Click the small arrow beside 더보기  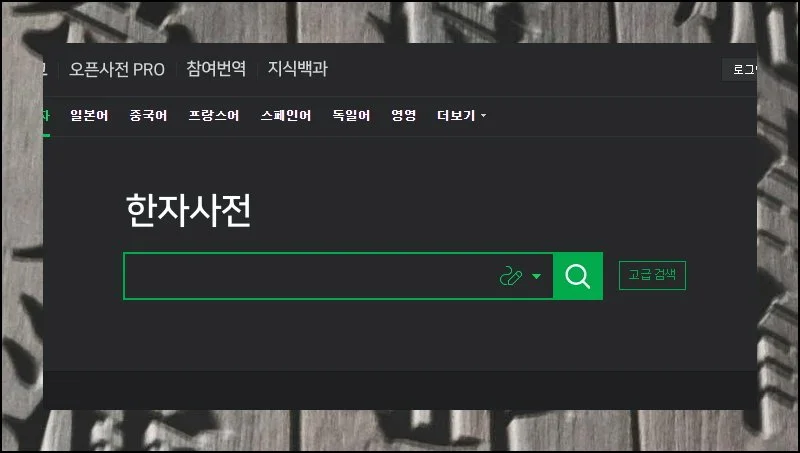tap(483, 116)
